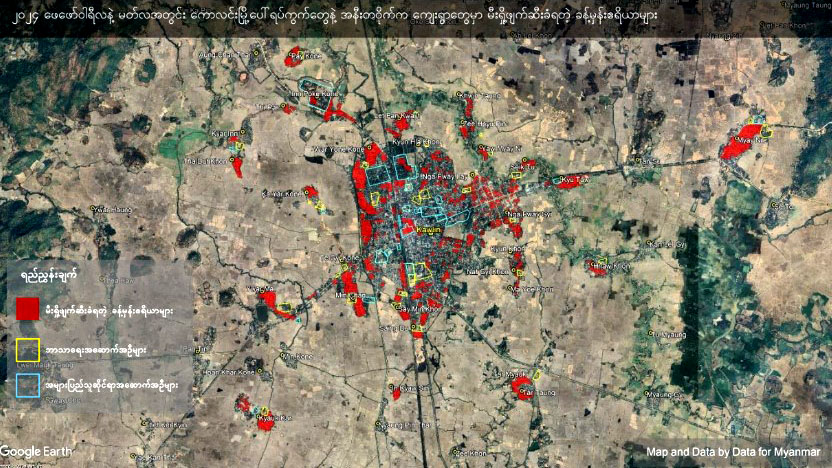Click the Ywar Haung placemark marker

click(x=93, y=208)
